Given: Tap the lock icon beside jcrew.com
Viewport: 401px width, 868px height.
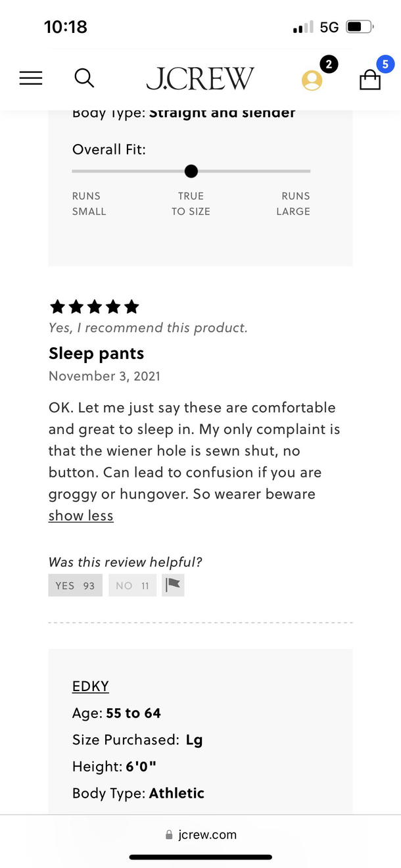Looking at the screenshot, I should pos(170,835).
